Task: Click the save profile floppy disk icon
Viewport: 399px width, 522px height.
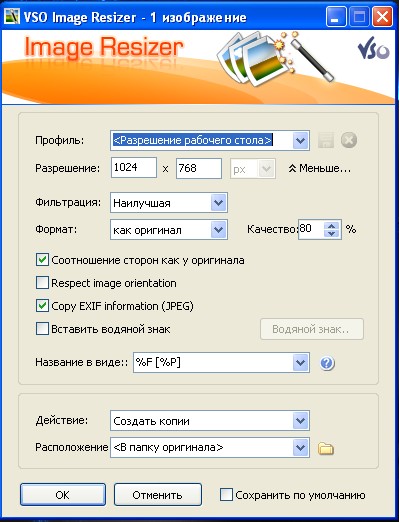Action: click(326, 140)
